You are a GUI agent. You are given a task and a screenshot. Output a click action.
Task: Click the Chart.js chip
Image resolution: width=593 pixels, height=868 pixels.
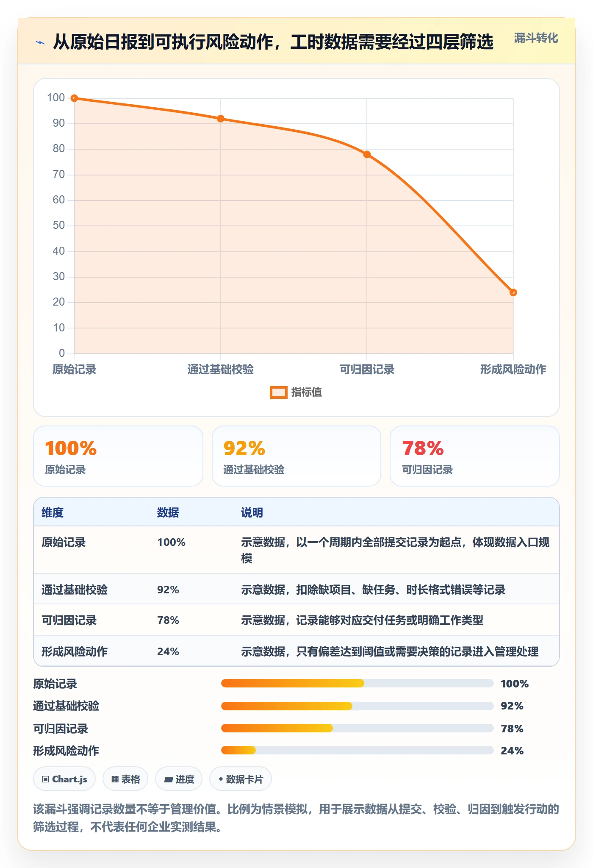pos(64,779)
